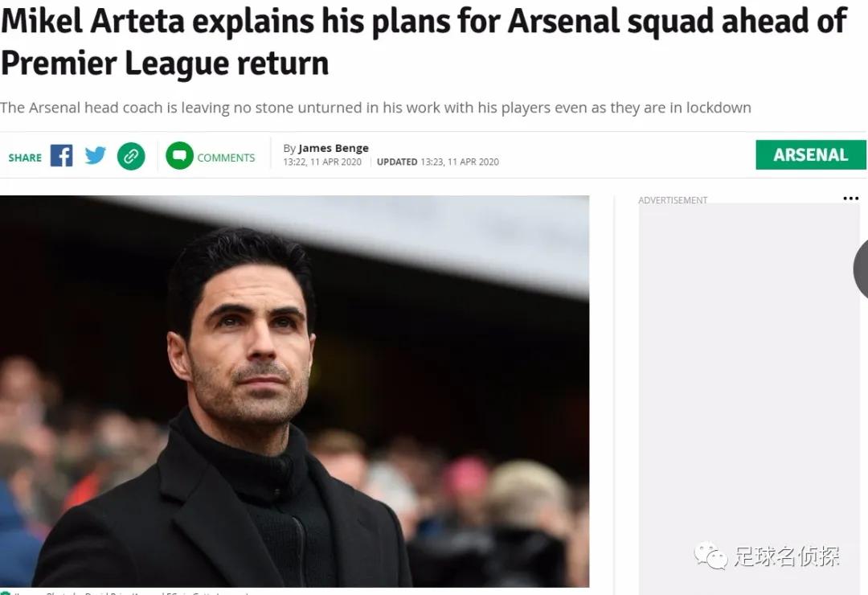This screenshot has height=595, width=868.
Task: Click the Mikel Arteta article headline
Action: point(422,41)
